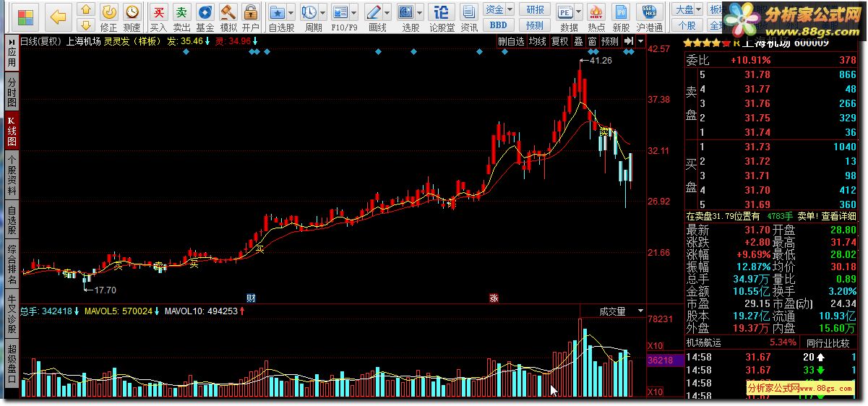Click the down arrow page button
Image resolution: width=868 pixels, height=406 pixels.
(x=85, y=26)
